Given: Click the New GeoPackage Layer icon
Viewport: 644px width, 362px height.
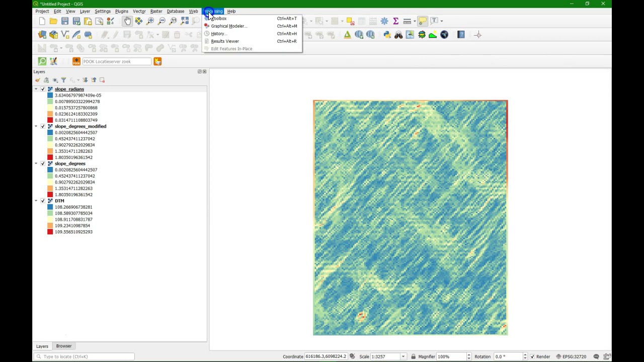Looking at the screenshot, I should point(54,35).
